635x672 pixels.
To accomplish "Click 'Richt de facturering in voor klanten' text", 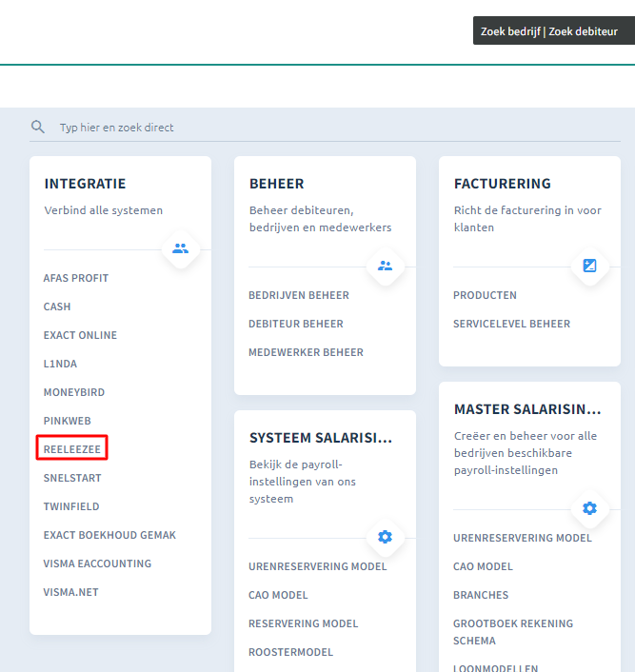I will pyautogui.click(x=527, y=219).
